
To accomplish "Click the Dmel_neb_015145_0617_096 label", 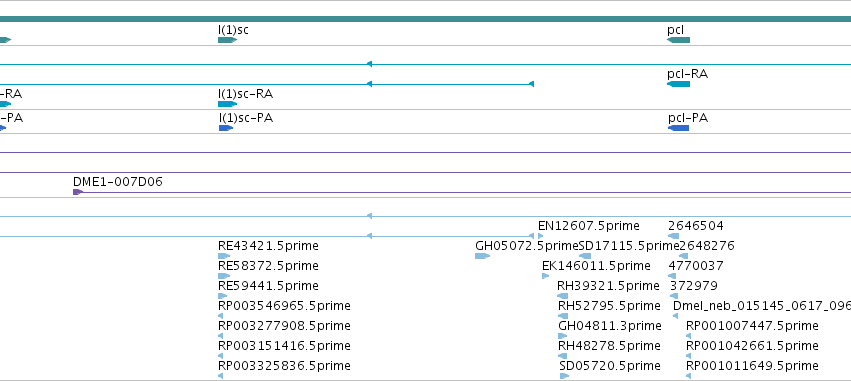I will 761,306.
